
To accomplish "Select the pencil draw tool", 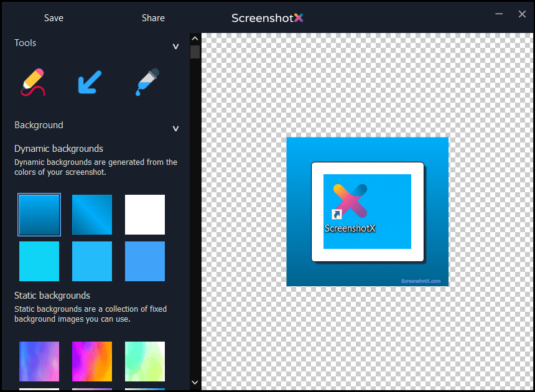I will [33, 82].
